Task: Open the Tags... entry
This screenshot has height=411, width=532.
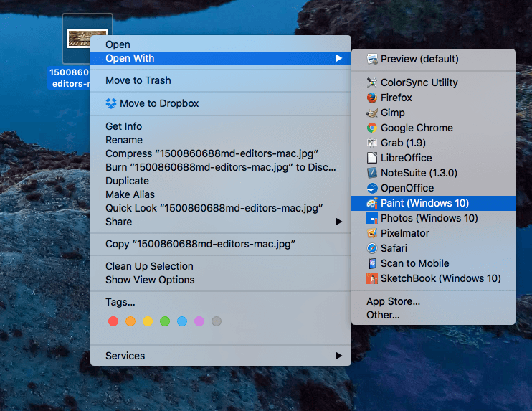Action: pos(221,302)
